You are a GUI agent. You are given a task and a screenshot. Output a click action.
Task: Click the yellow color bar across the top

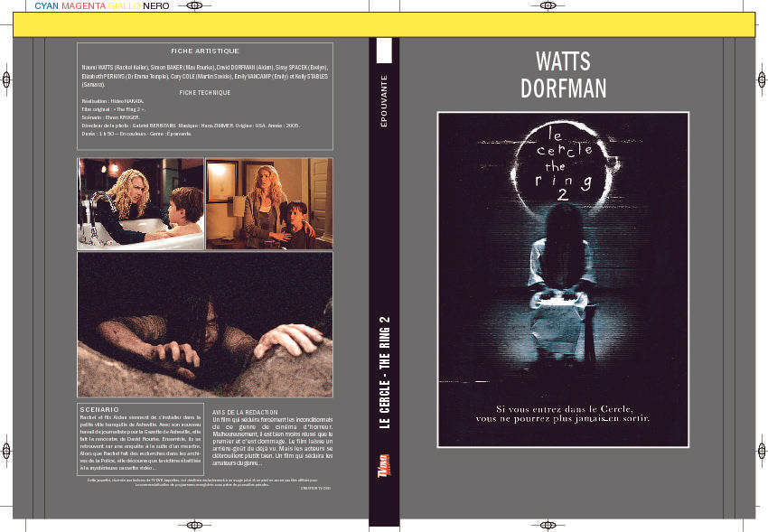384,24
